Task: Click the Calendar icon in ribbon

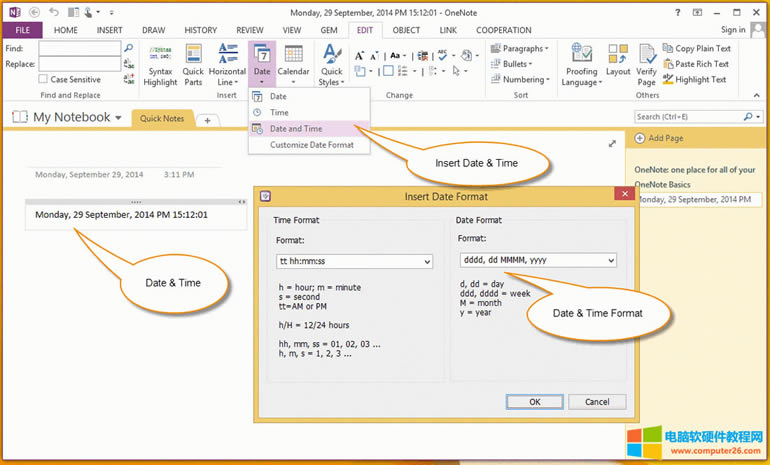Action: (x=293, y=53)
